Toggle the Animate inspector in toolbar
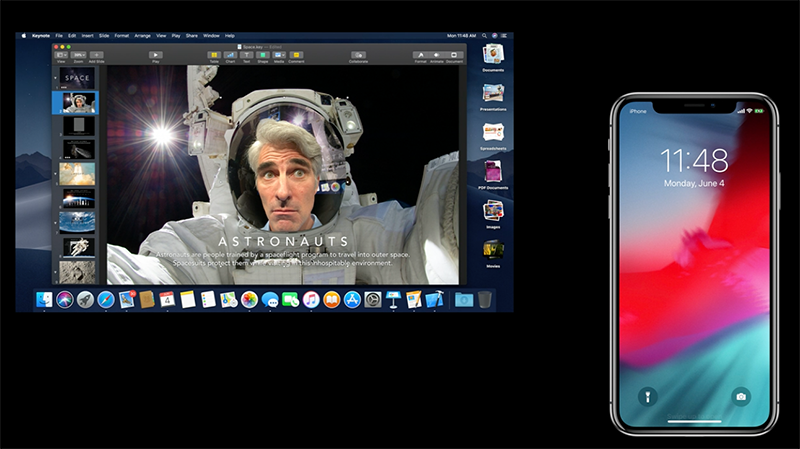The image size is (800, 449). 437,55
